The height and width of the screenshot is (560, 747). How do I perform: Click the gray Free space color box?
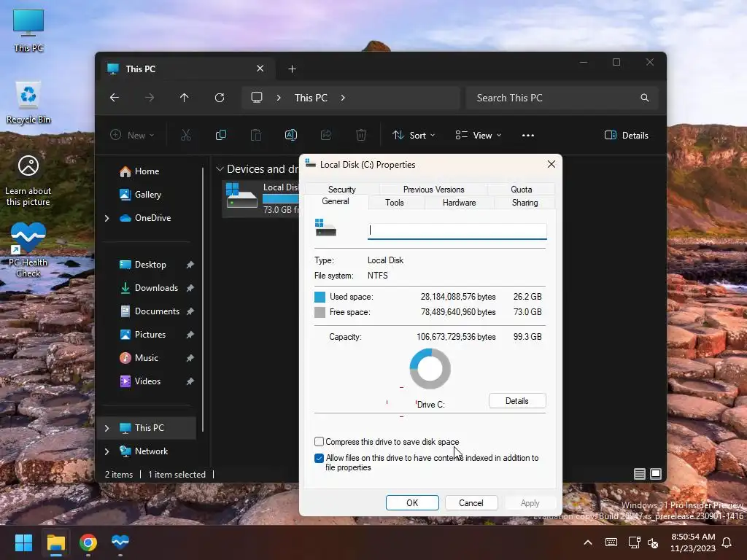click(320, 312)
